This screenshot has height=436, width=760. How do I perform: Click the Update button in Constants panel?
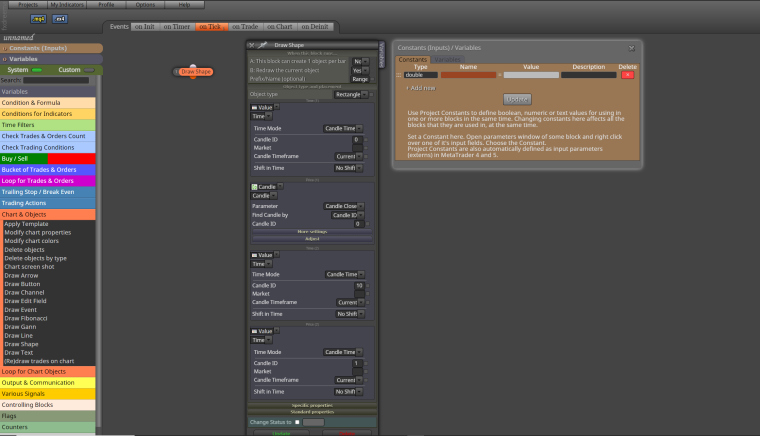[517, 99]
